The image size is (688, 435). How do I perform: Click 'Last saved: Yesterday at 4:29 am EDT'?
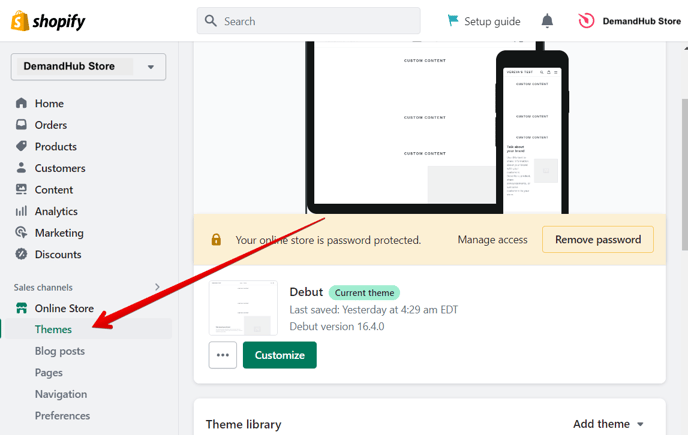(x=373, y=310)
